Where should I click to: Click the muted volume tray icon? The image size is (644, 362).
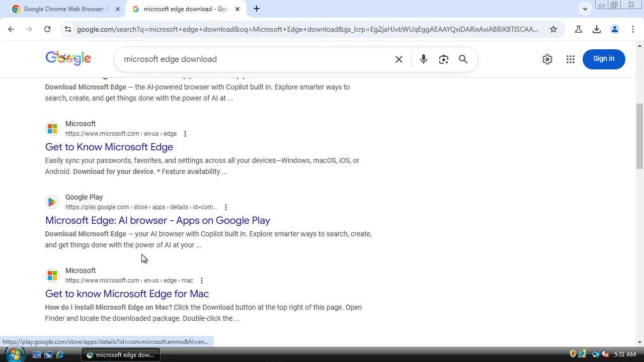coord(605,354)
